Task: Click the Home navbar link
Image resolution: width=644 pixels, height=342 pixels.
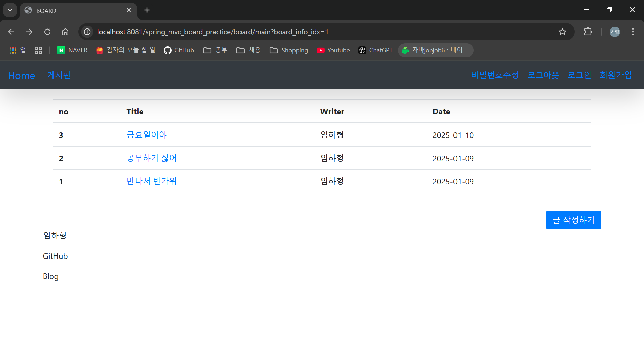Action: coord(21,75)
